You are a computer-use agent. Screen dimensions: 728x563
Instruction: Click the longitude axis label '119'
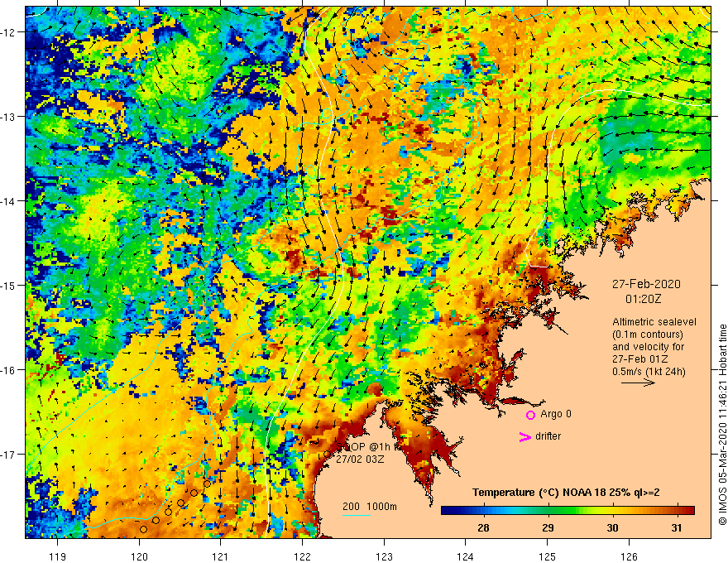tap(58, 556)
